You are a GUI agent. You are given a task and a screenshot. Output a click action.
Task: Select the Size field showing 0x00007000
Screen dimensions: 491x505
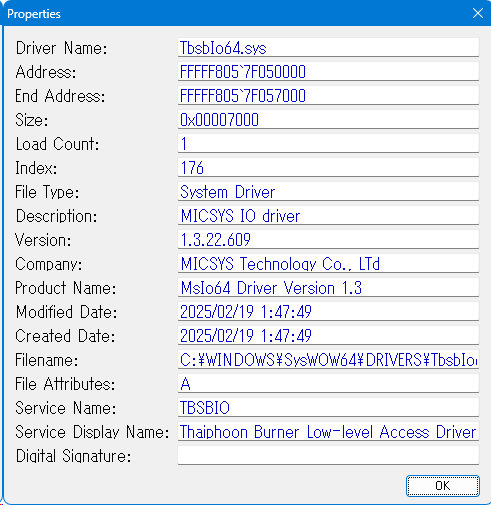[x=328, y=119]
